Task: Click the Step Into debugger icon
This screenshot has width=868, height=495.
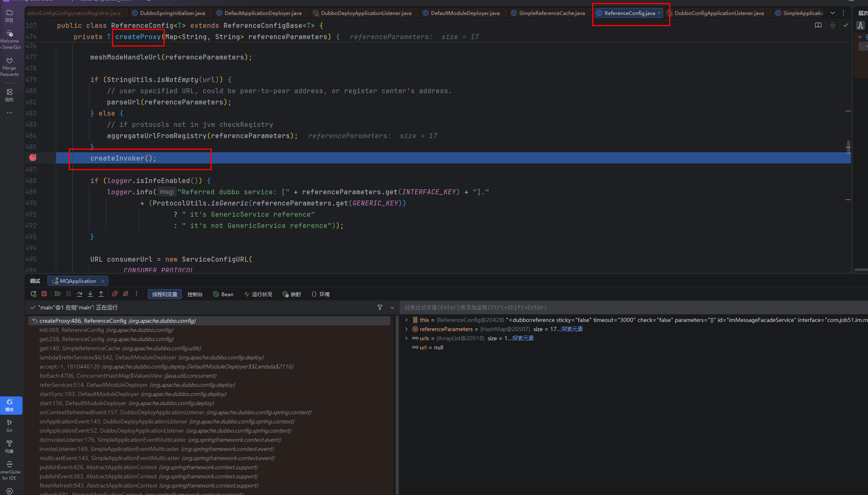Action: (x=90, y=294)
